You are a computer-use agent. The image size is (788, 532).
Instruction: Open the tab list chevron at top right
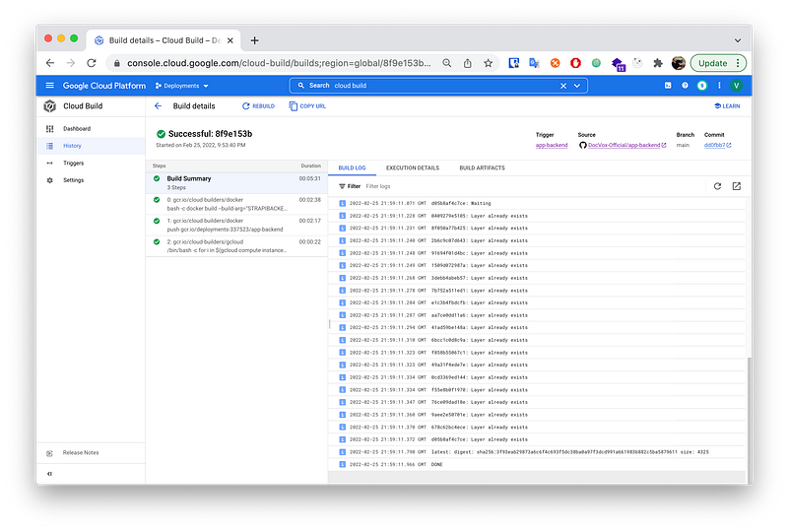tap(737, 40)
